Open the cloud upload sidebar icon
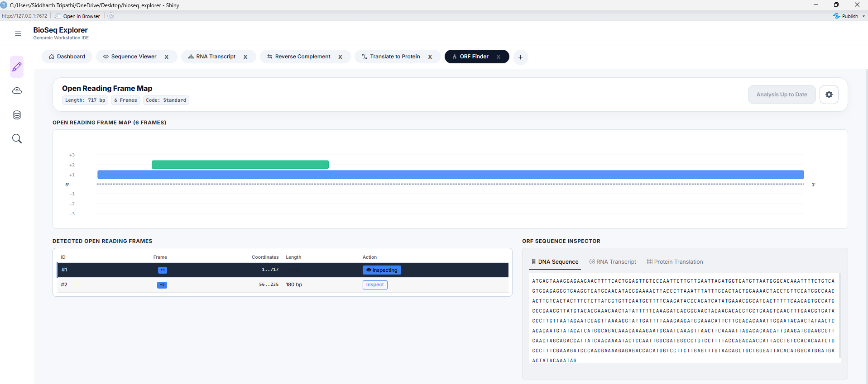 pos(17,91)
